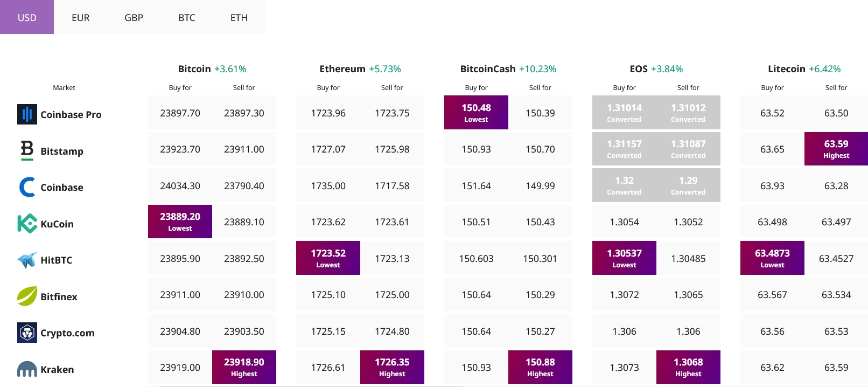Click the Crypto.com logo icon

pos(27,333)
